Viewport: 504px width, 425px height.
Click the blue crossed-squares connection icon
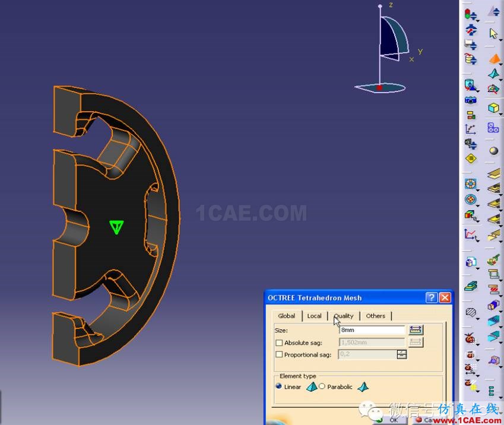tap(493, 128)
